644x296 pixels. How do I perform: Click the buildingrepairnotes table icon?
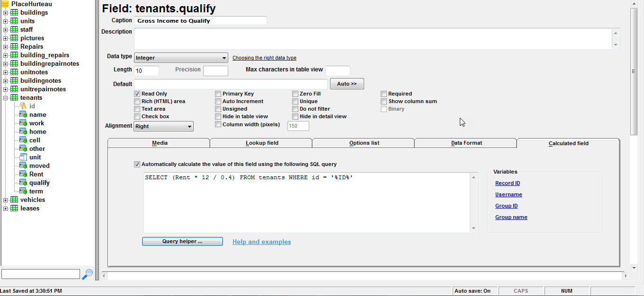[14, 64]
